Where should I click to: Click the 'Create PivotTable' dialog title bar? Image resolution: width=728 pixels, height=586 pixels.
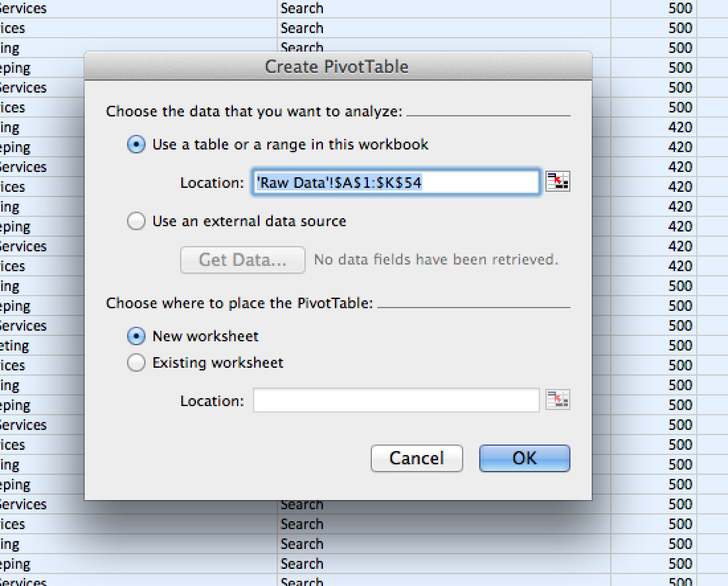click(x=338, y=66)
